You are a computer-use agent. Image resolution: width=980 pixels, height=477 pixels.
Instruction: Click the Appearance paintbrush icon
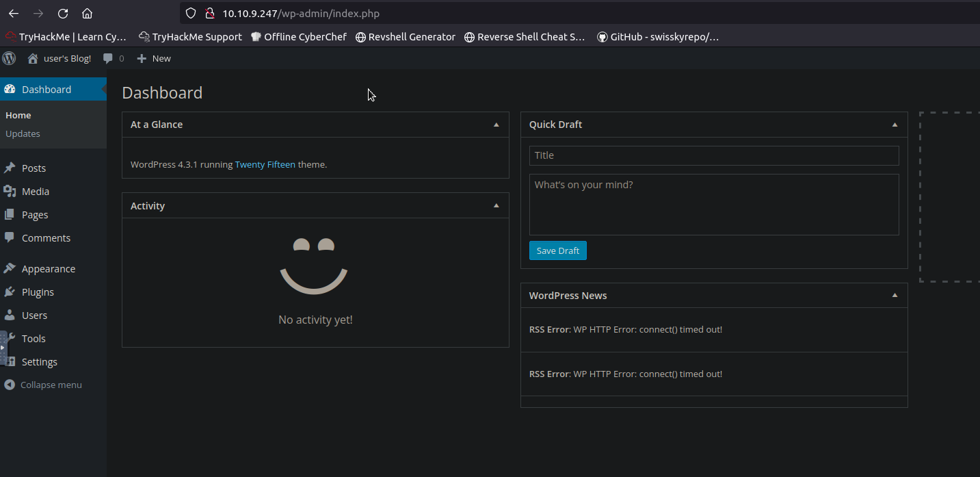[x=10, y=268]
